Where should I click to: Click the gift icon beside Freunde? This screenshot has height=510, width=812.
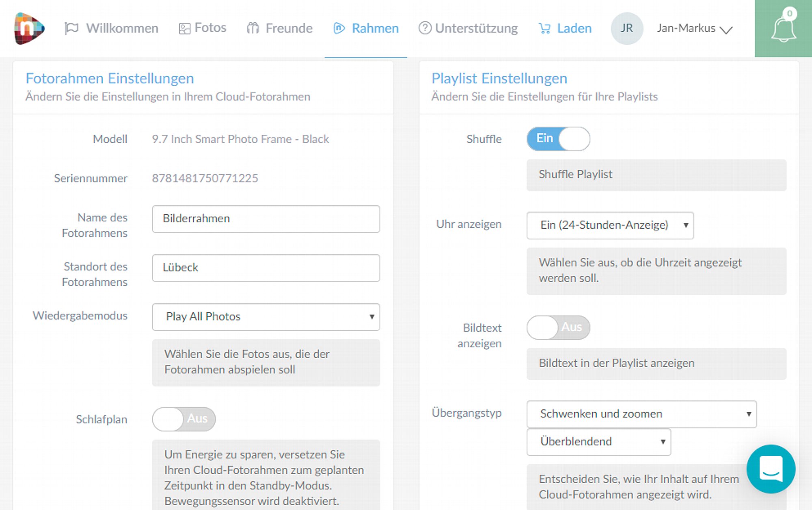click(x=253, y=28)
